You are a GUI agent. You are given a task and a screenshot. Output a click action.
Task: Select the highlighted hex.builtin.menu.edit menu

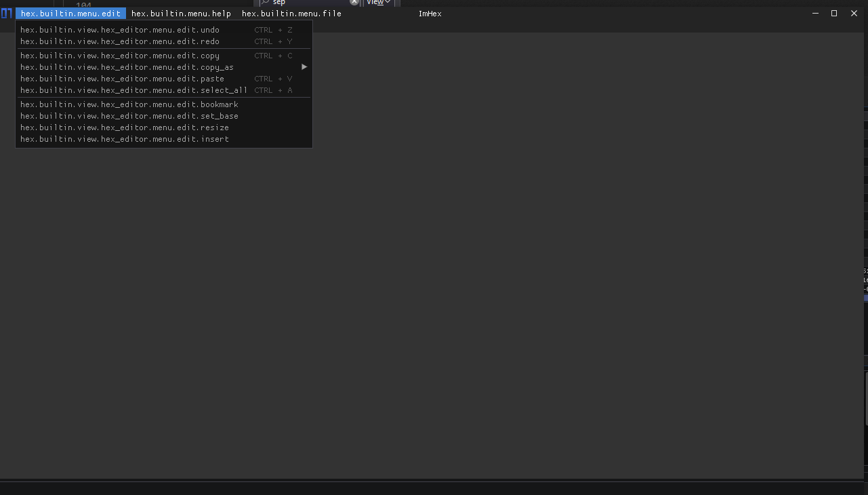coord(70,13)
